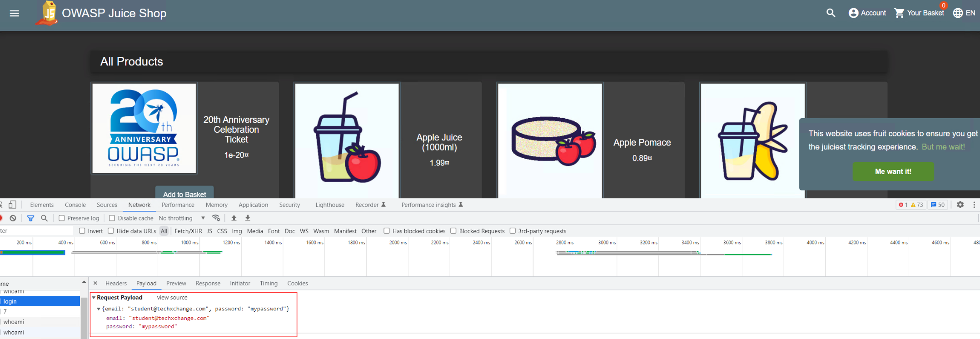
Task: Click the export HAR download arrow
Action: [248, 218]
